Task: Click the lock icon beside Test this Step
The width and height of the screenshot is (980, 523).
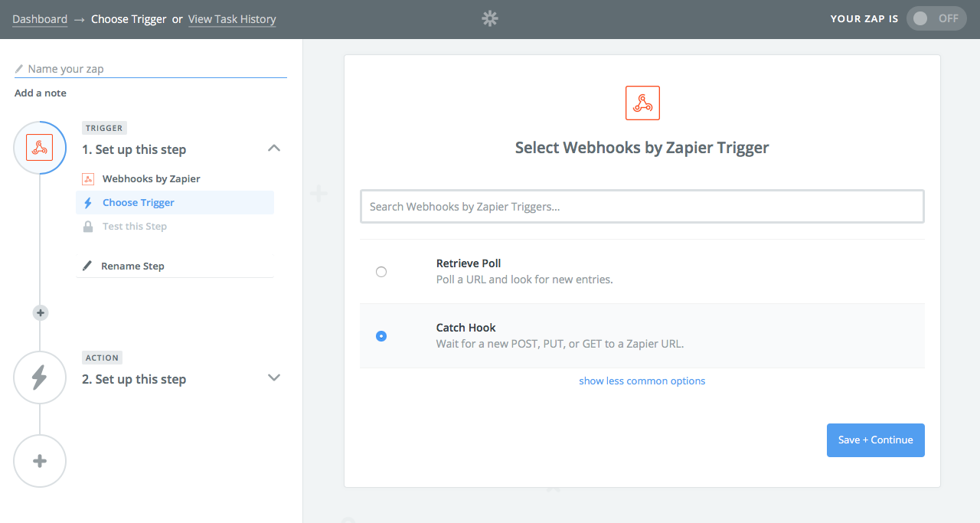Action: (88, 226)
